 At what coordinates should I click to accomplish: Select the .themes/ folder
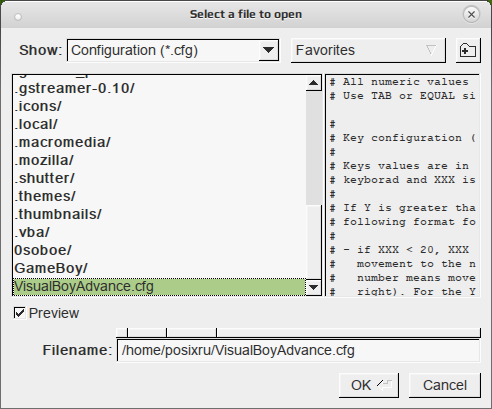[x=159, y=196]
